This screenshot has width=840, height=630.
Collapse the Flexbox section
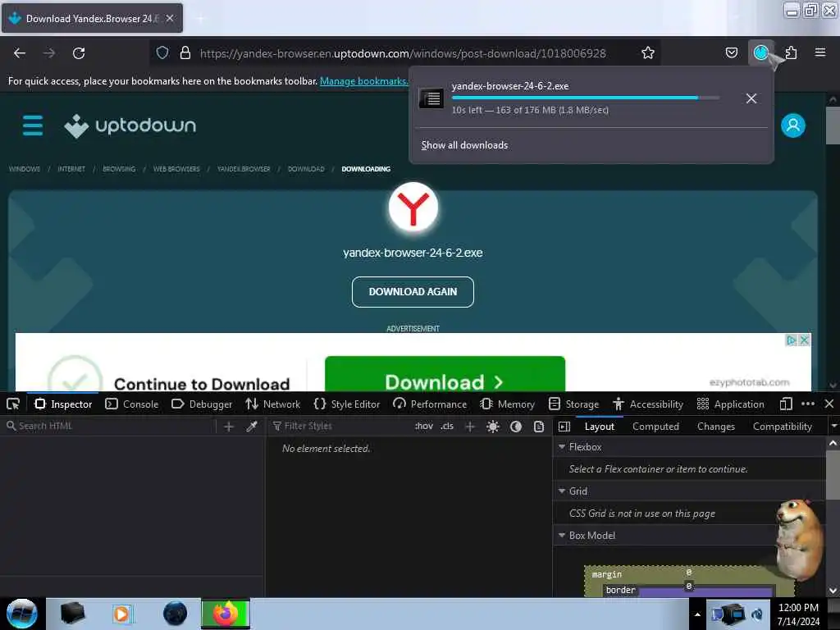pyautogui.click(x=562, y=447)
